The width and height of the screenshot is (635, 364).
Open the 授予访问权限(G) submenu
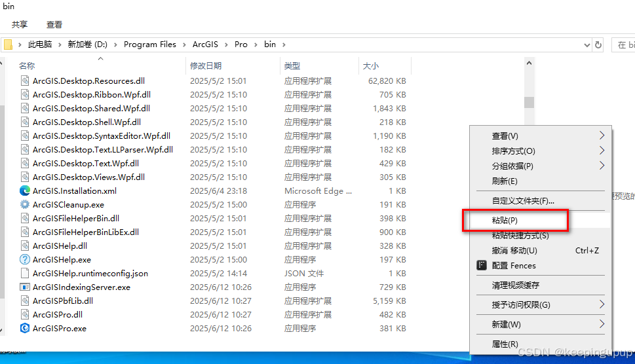540,304
